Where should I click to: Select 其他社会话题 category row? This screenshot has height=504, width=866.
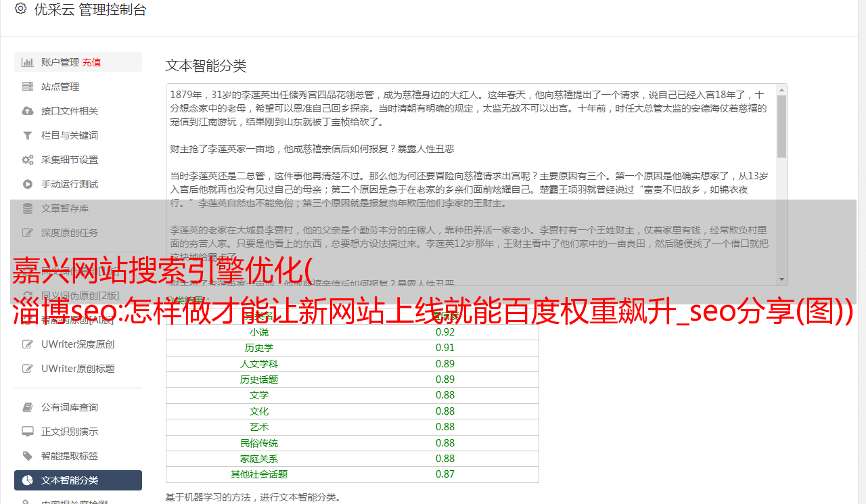[x=259, y=474]
